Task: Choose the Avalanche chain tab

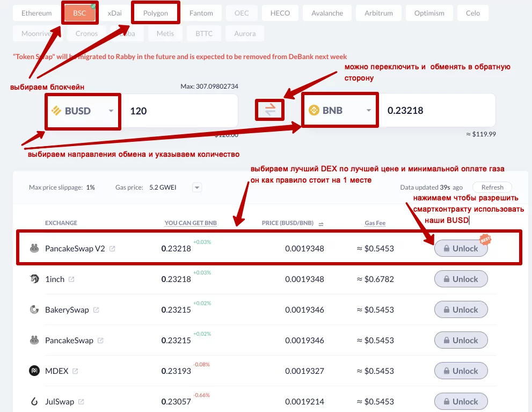Action: pyautogui.click(x=327, y=13)
